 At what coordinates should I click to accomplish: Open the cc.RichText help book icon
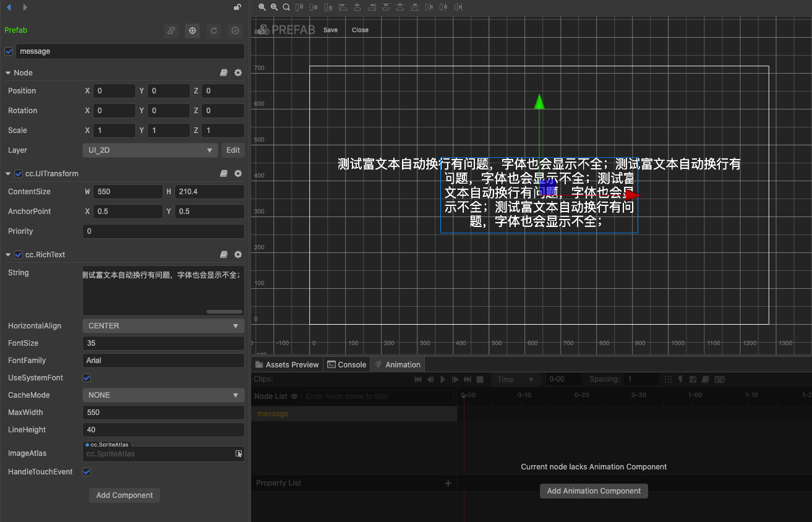[x=224, y=255]
